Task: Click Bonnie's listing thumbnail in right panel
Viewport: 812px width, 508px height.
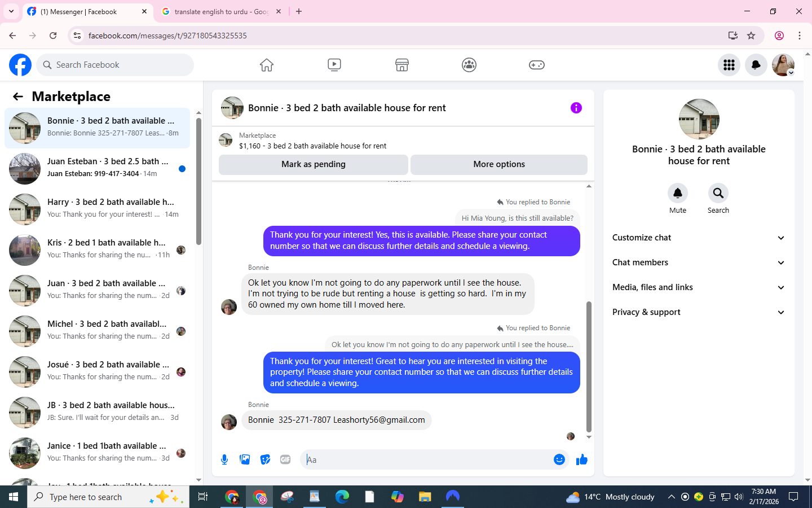Action: (699, 119)
